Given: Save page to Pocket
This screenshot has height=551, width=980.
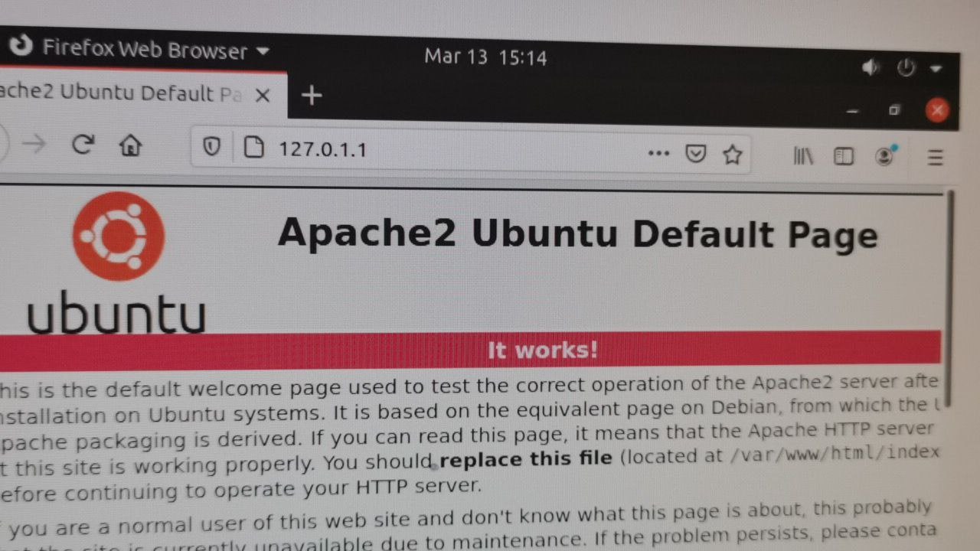Looking at the screenshot, I should (x=695, y=154).
